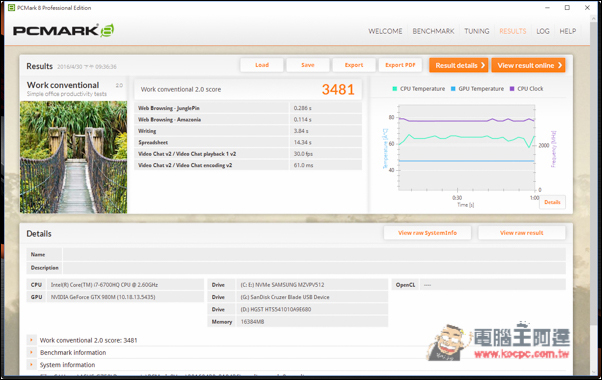
Task: Click the NVMe SAMSUNG MZVPV512 drive value
Action: coord(312,285)
